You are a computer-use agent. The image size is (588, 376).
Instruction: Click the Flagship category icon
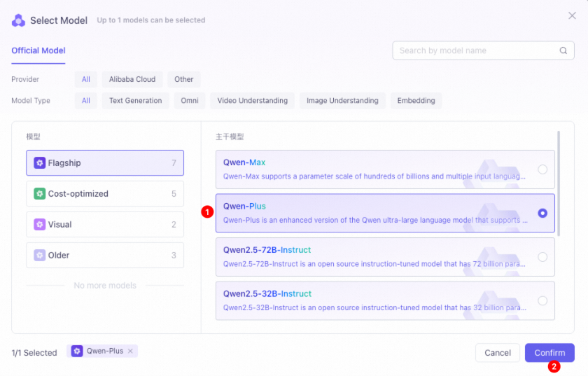coord(39,163)
